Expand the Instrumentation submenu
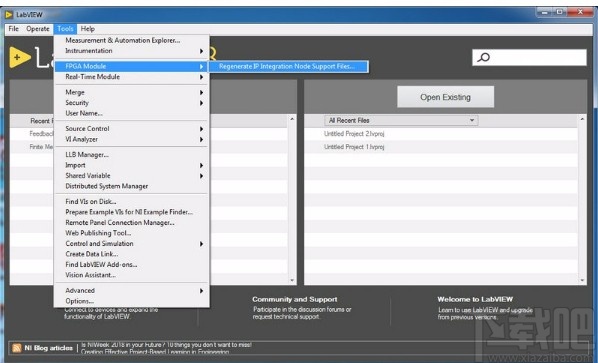 pyautogui.click(x=132, y=51)
